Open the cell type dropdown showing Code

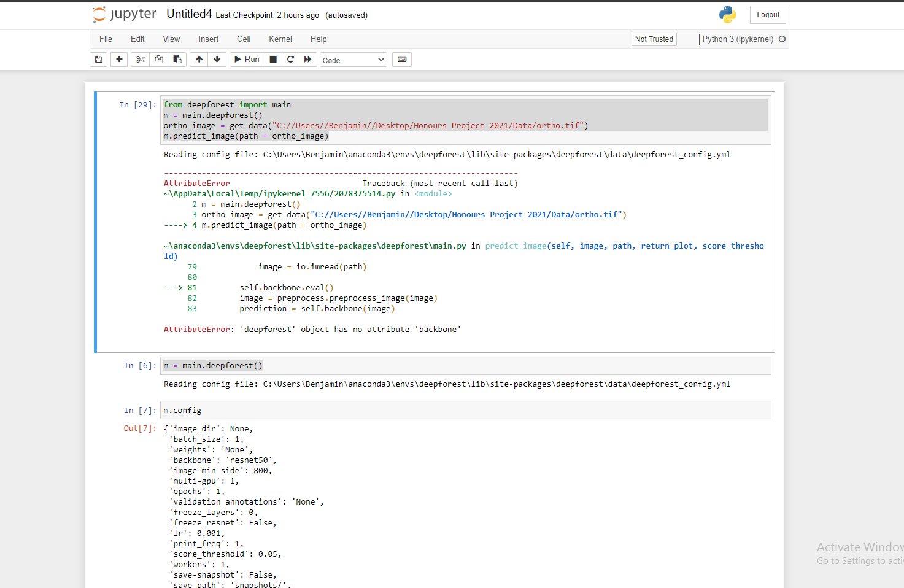(353, 59)
